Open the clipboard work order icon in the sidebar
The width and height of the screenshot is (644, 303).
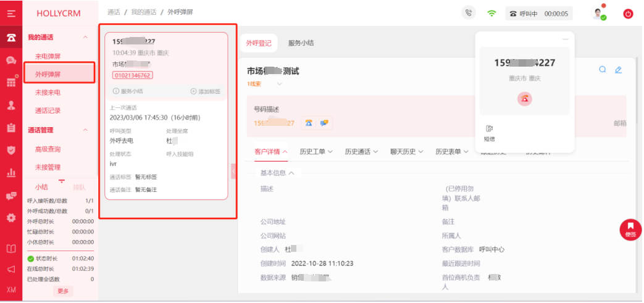[x=11, y=128]
